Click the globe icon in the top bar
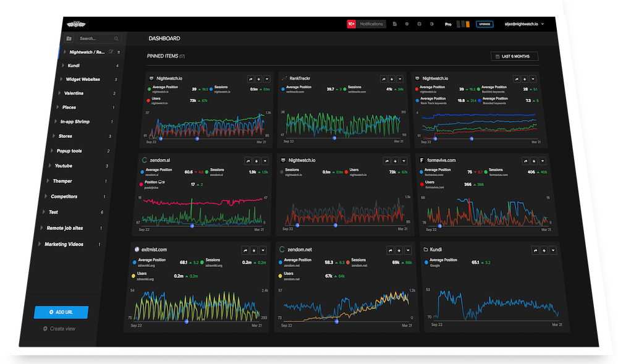618x364 pixels. (420, 24)
